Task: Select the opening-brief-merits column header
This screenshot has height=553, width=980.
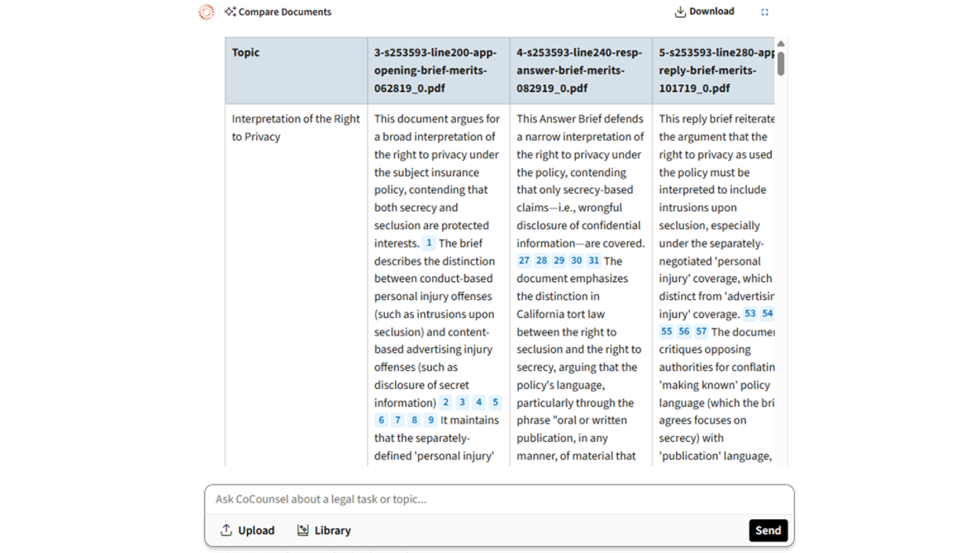Action: click(x=438, y=70)
